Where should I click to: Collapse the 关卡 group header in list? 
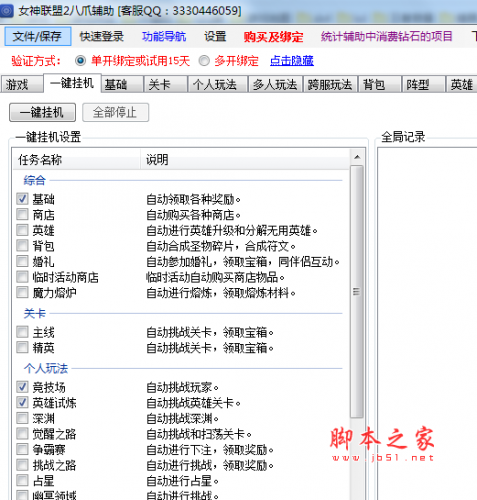pyautogui.click(x=34, y=313)
